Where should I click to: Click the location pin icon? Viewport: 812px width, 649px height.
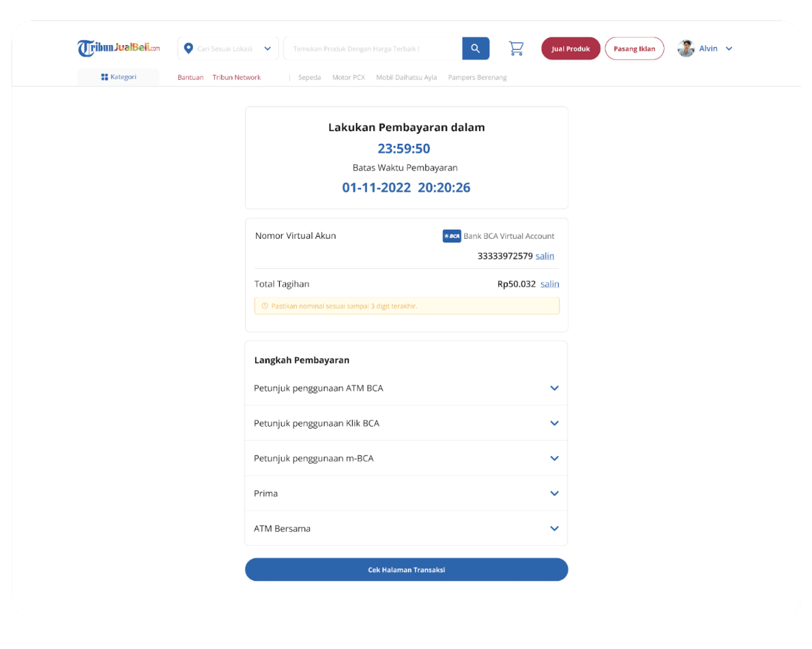[188, 49]
